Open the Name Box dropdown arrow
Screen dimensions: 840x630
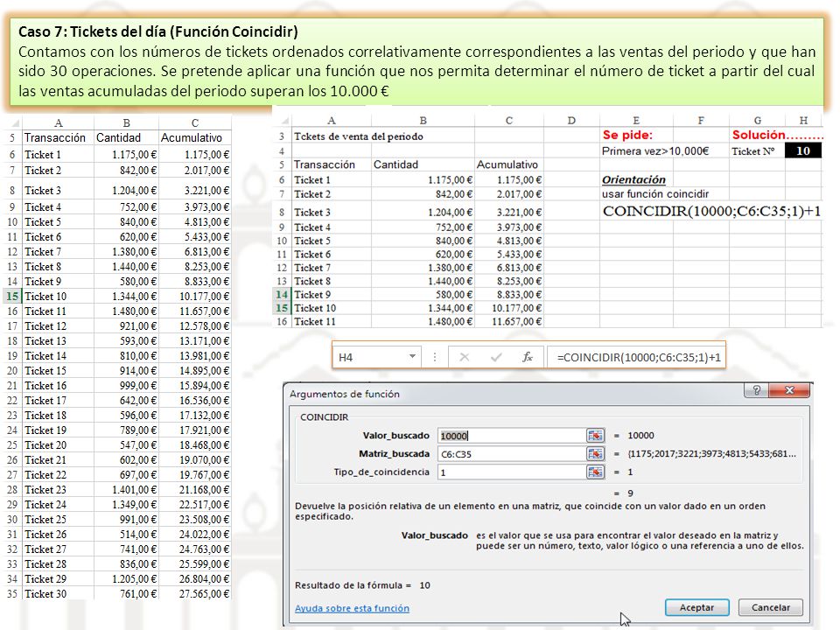click(412, 356)
